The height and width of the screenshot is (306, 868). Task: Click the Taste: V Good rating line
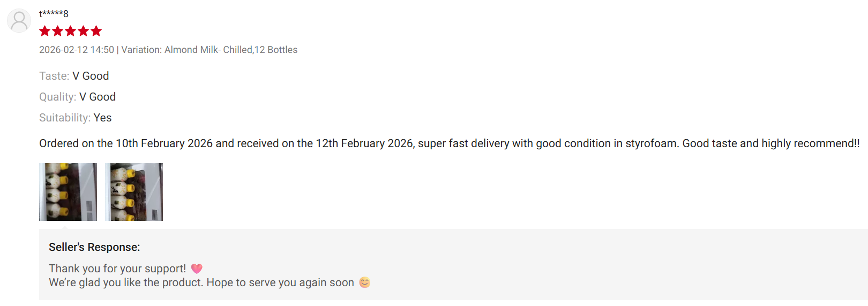(x=74, y=76)
